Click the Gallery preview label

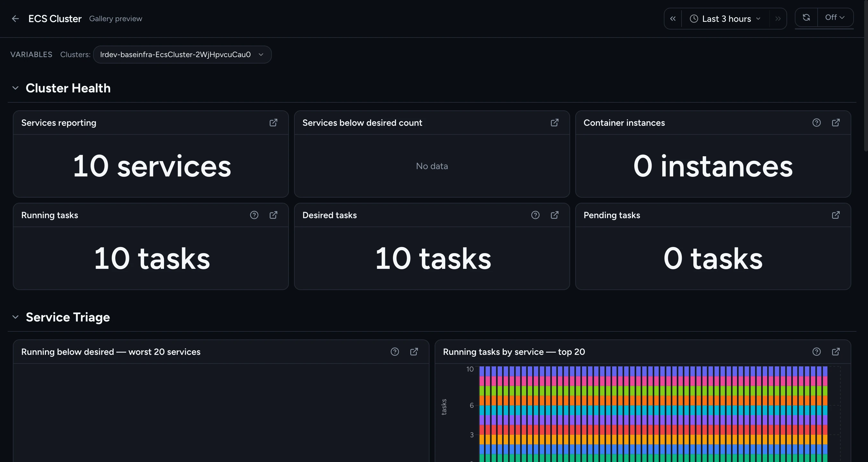116,19
